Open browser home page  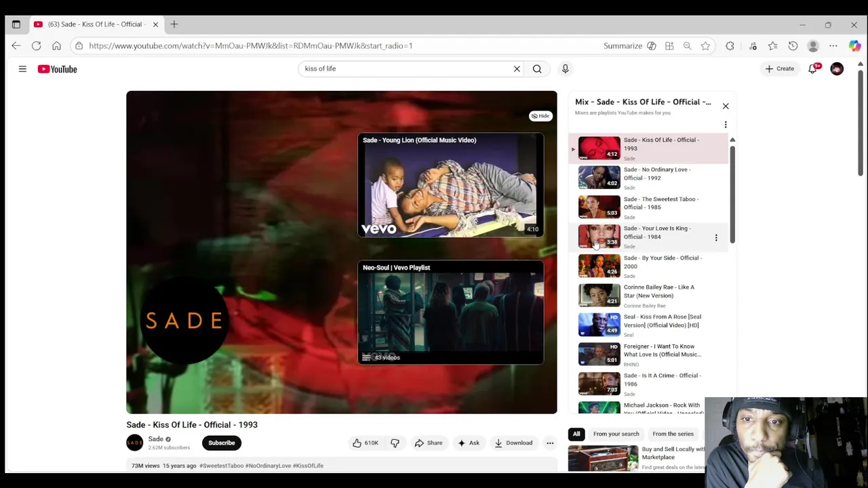coord(56,45)
